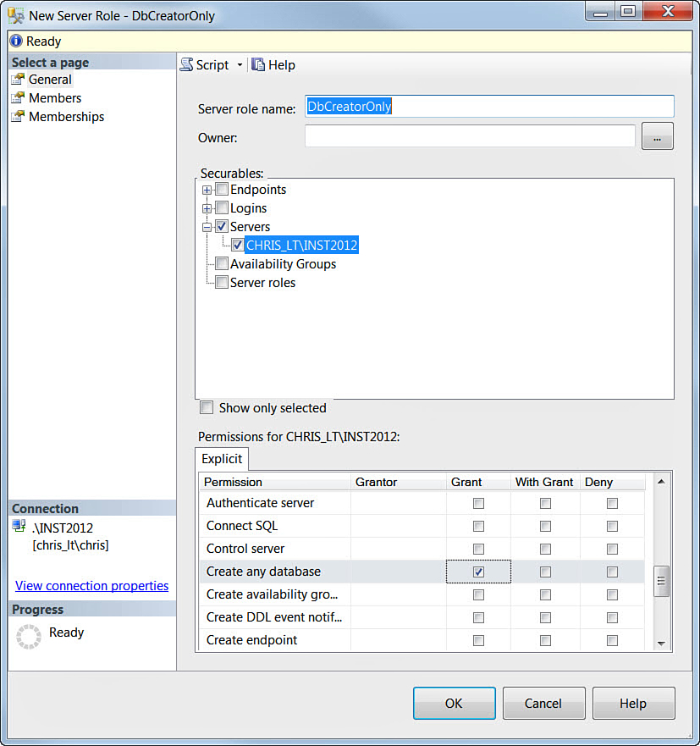This screenshot has width=700, height=746.
Task: Click the owner browse ellipsis button
Action: click(658, 136)
